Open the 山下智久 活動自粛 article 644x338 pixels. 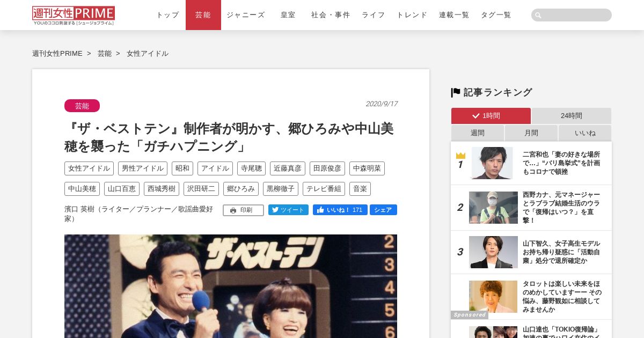coord(561,252)
